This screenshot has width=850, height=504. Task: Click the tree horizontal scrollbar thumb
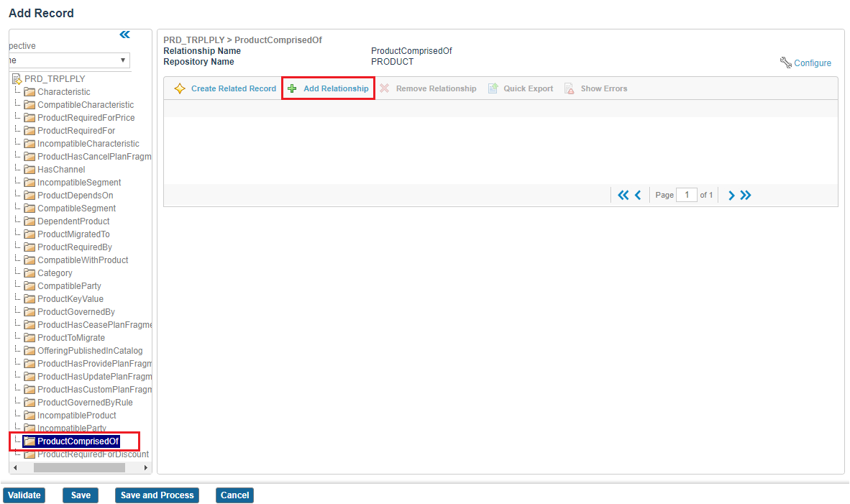(x=79, y=467)
